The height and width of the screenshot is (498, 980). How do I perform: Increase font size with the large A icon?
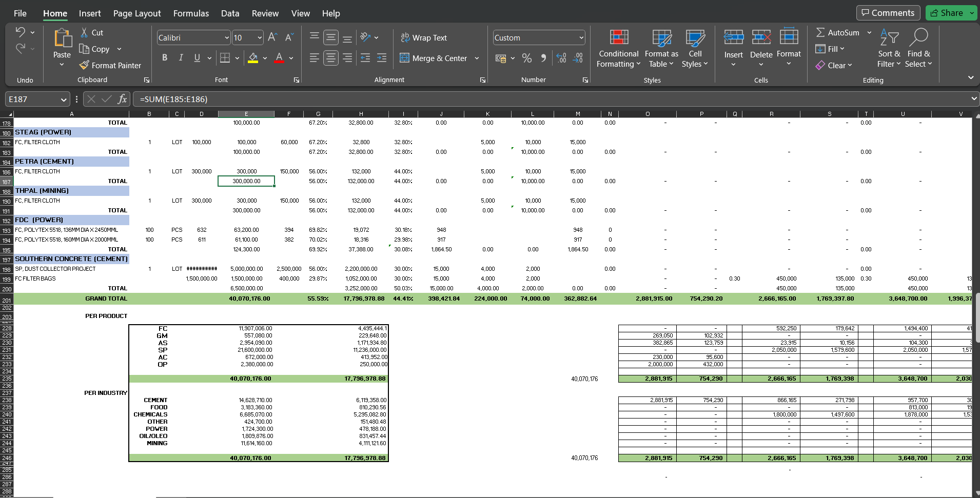click(272, 37)
